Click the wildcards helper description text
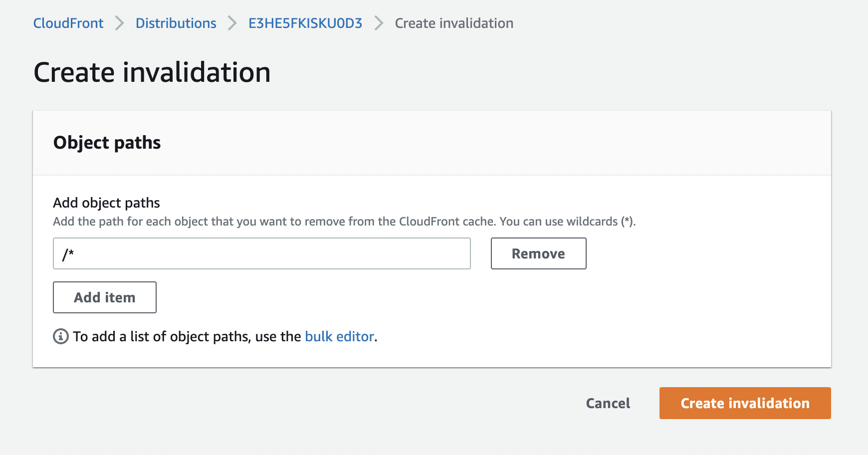The width and height of the screenshot is (868, 455). point(344,222)
